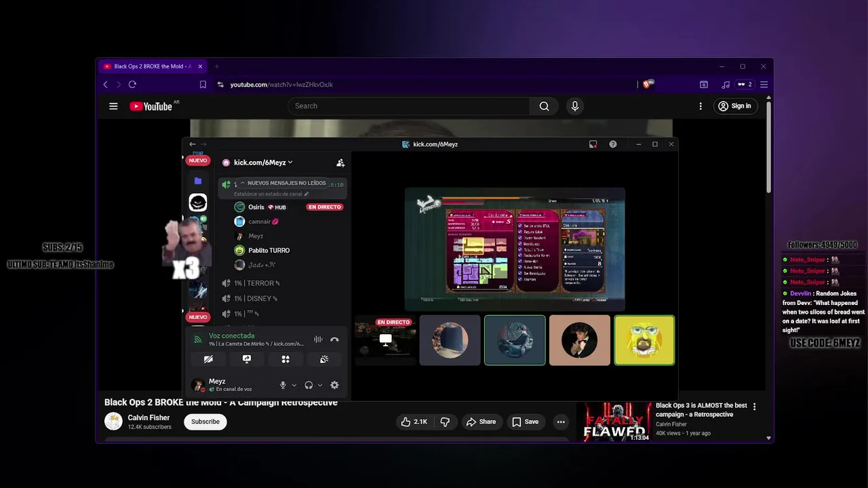Focus the YouTube Search input field
868x488 pixels.
409,106
